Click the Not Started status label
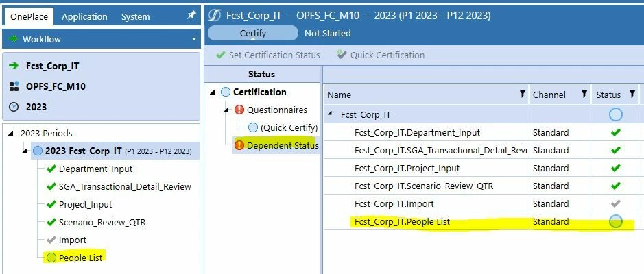The image size is (644, 274). (x=327, y=34)
